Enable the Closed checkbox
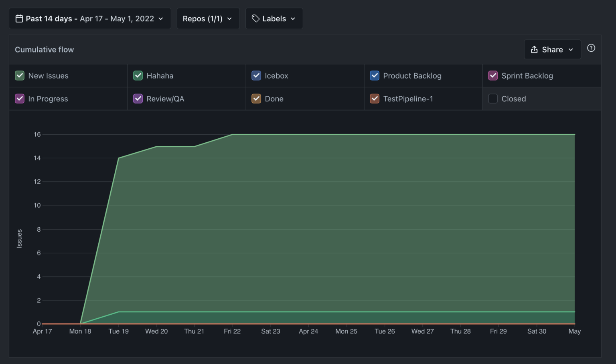The height and width of the screenshot is (364, 616). pyautogui.click(x=493, y=99)
